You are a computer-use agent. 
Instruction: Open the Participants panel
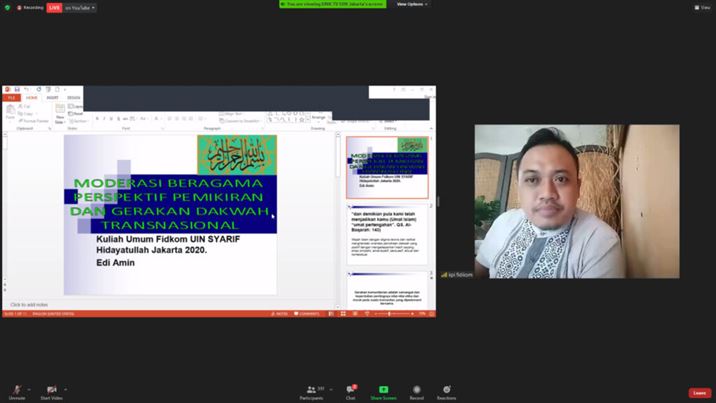pos(311,389)
